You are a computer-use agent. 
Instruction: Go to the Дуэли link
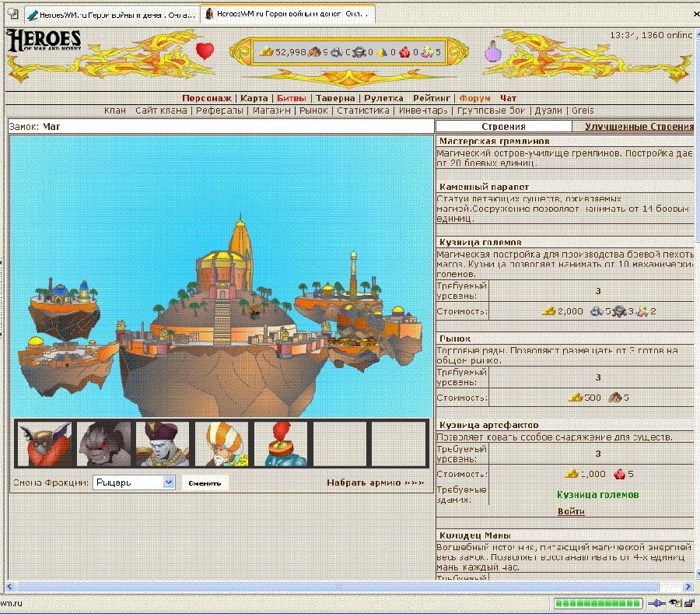tap(548, 111)
